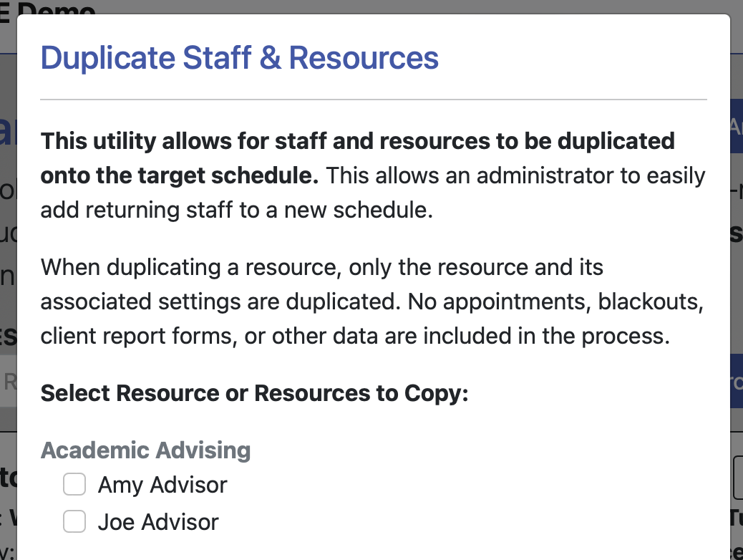Click the outlined button right of Amy Advisor row

click(x=737, y=478)
